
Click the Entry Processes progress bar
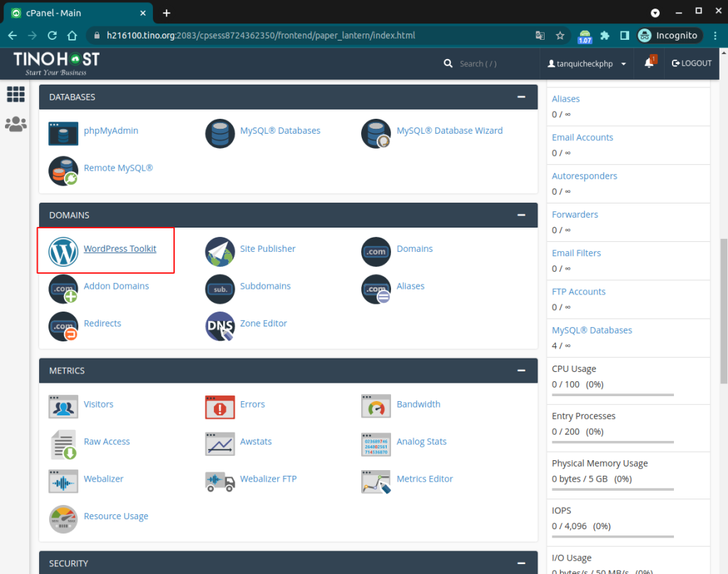[x=612, y=442]
